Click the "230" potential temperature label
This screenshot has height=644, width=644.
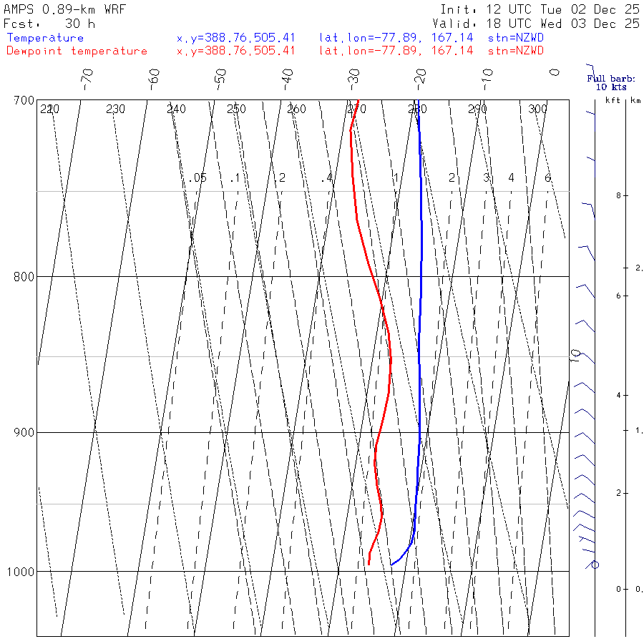115,109
